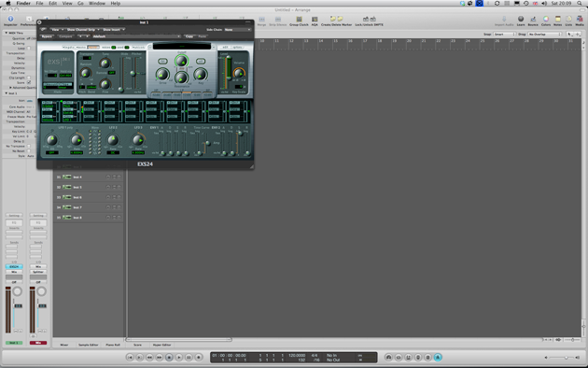Switch to the Piano Roll tab

pos(113,345)
